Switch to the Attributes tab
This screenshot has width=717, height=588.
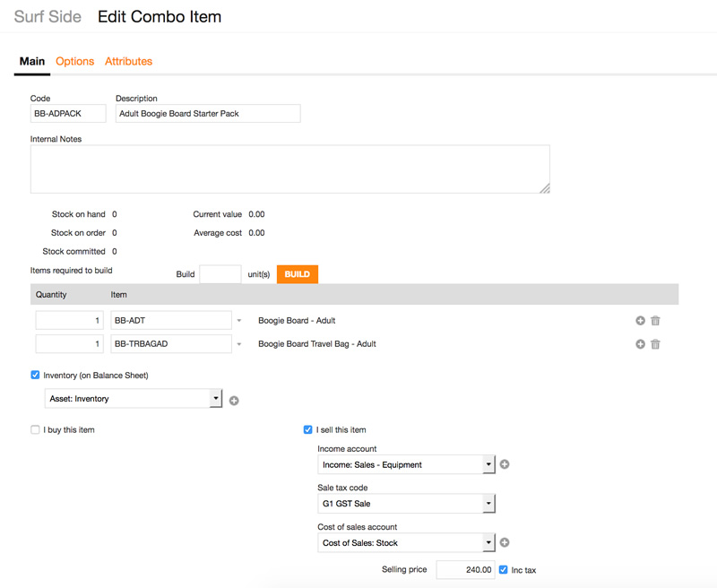click(x=128, y=61)
